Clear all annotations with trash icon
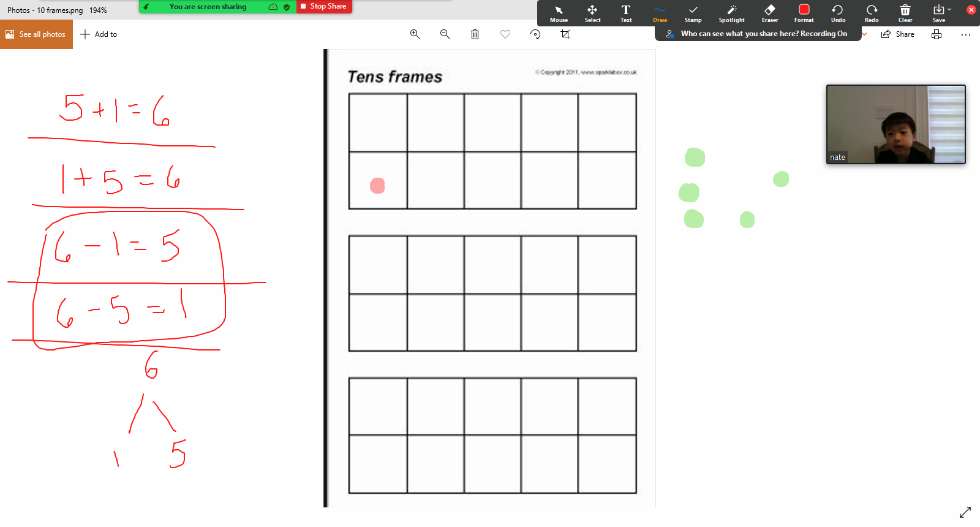 click(x=905, y=13)
